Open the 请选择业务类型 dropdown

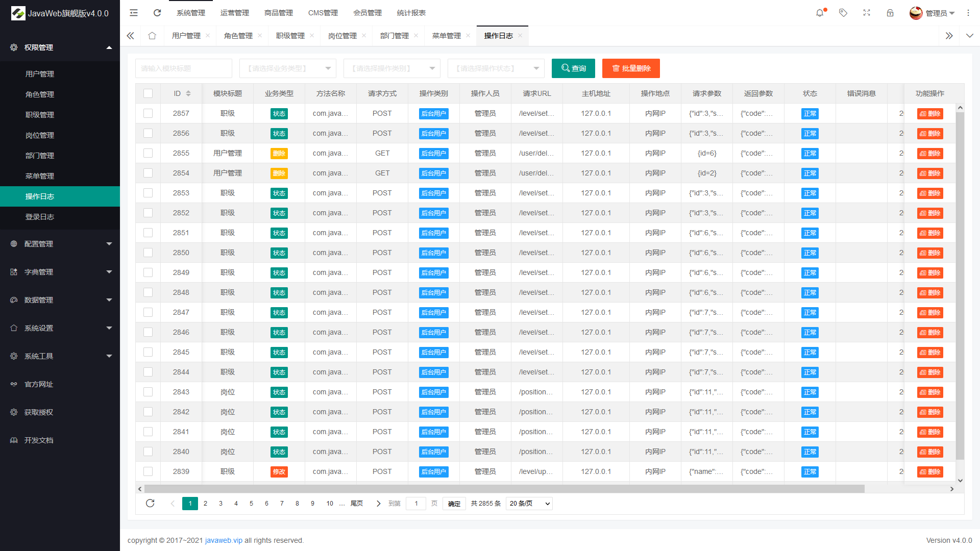click(288, 68)
